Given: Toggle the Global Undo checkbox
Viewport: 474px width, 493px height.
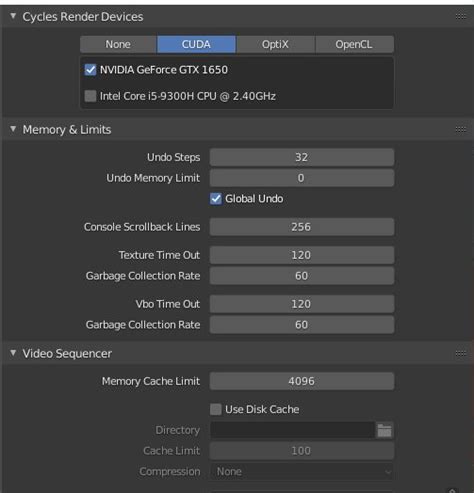Looking at the screenshot, I should 216,199.
